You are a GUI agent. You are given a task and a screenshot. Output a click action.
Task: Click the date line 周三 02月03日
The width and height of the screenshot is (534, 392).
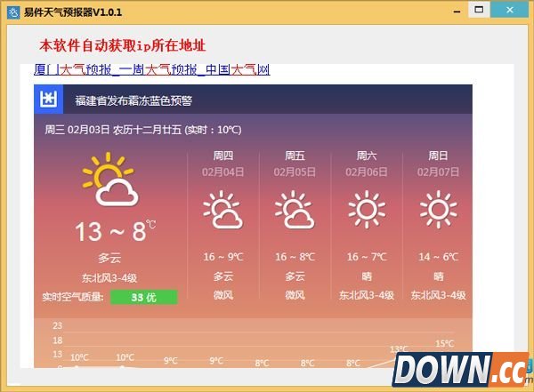77,130
